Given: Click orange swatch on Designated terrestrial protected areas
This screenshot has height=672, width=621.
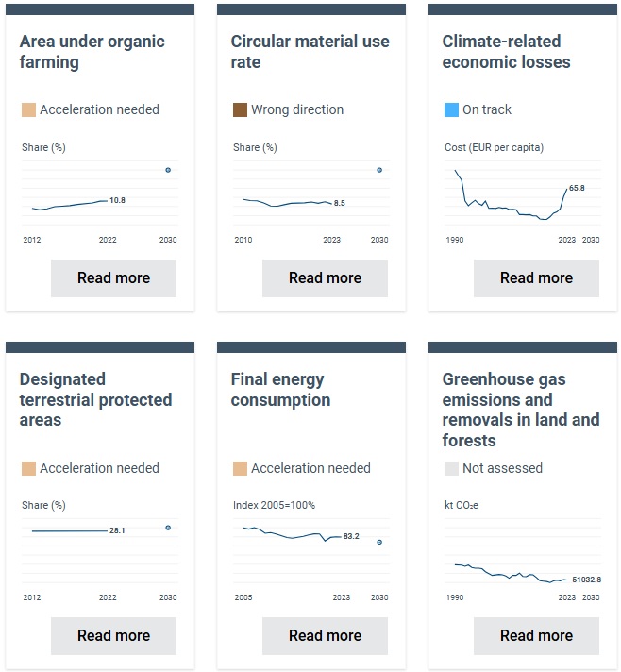Looking at the screenshot, I should 28,468.
